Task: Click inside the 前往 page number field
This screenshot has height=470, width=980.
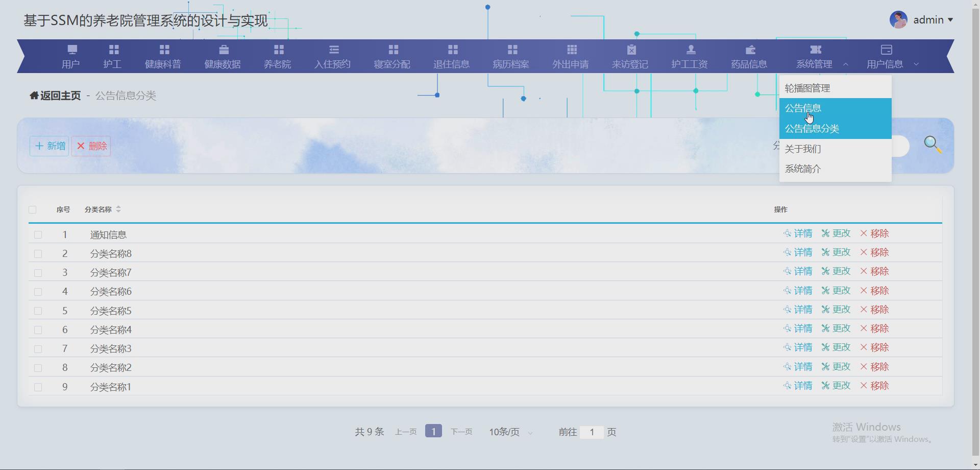Action: 592,432
